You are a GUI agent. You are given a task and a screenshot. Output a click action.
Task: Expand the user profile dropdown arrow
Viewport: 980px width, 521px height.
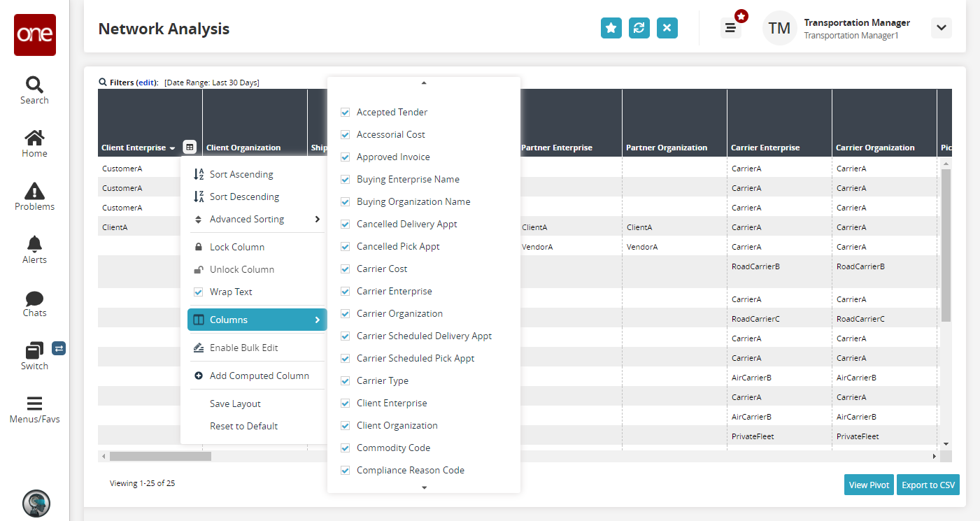pos(941,28)
